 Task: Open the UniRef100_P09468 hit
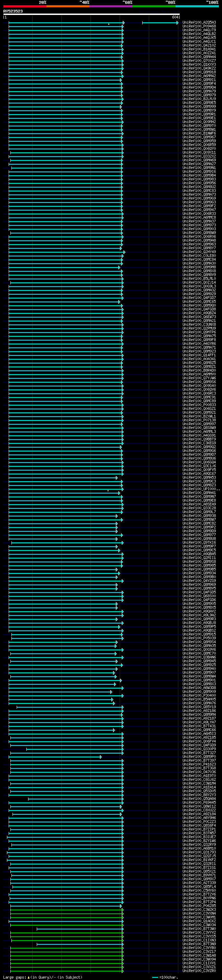[x=199, y=27]
